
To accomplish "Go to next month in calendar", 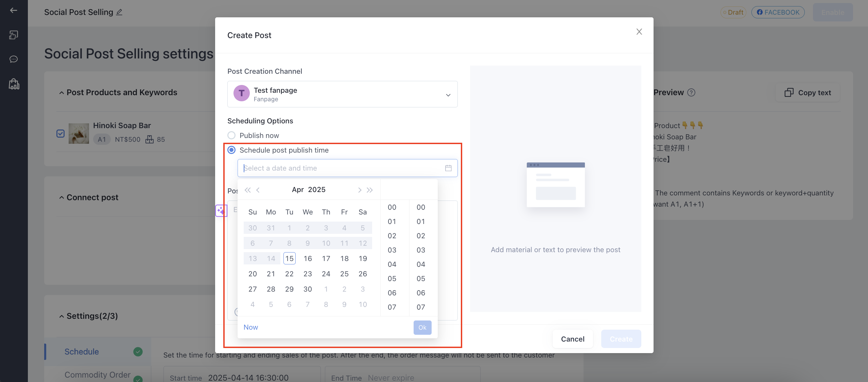I will 359,190.
